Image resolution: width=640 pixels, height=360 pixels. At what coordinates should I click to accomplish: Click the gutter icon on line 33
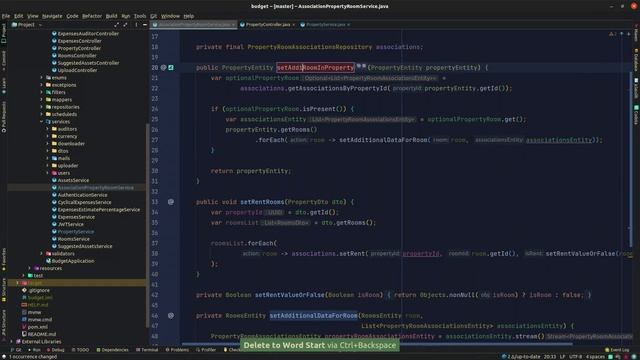tap(171, 202)
